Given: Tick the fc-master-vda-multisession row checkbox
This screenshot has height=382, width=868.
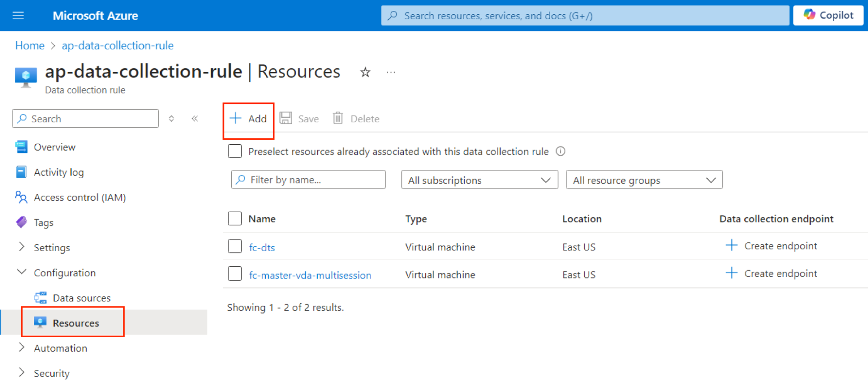Looking at the screenshot, I should pos(235,274).
